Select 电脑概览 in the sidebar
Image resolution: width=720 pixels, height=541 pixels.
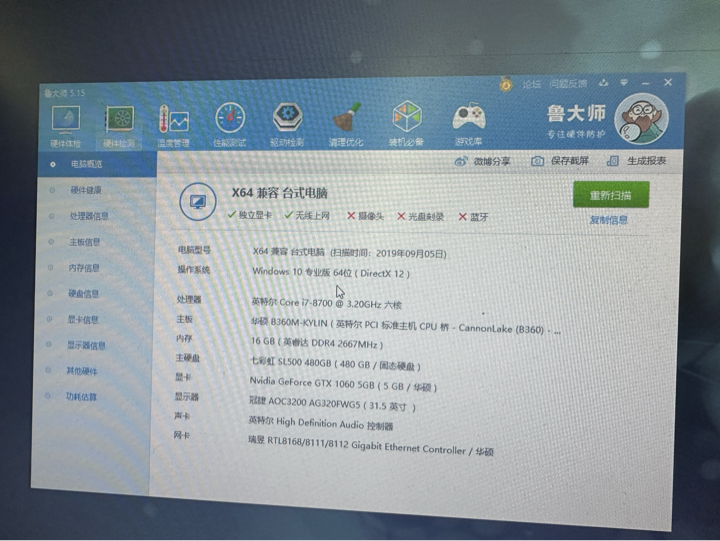97,164
